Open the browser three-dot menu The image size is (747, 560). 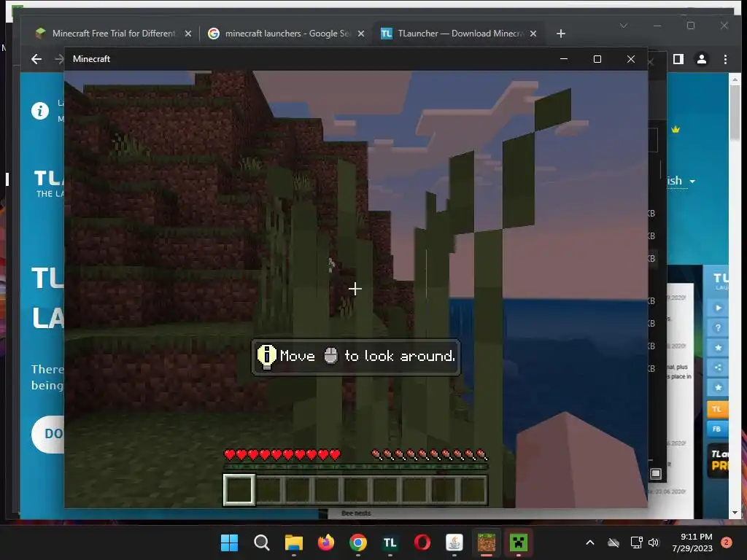(725, 59)
